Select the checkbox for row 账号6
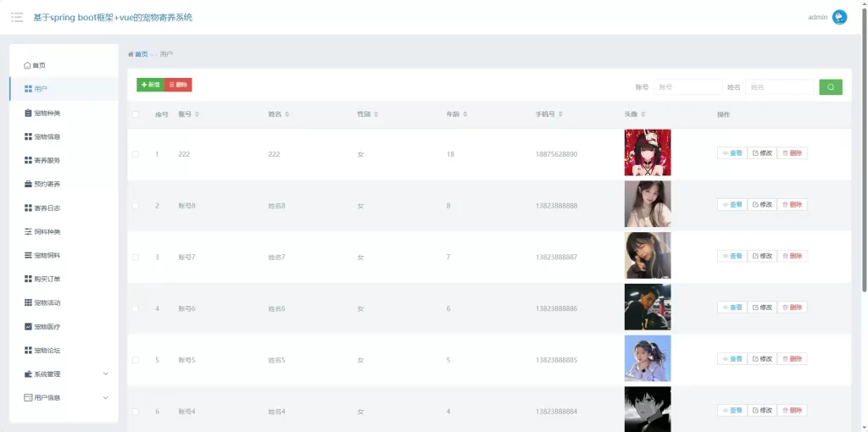Image resolution: width=868 pixels, height=432 pixels. click(x=136, y=308)
